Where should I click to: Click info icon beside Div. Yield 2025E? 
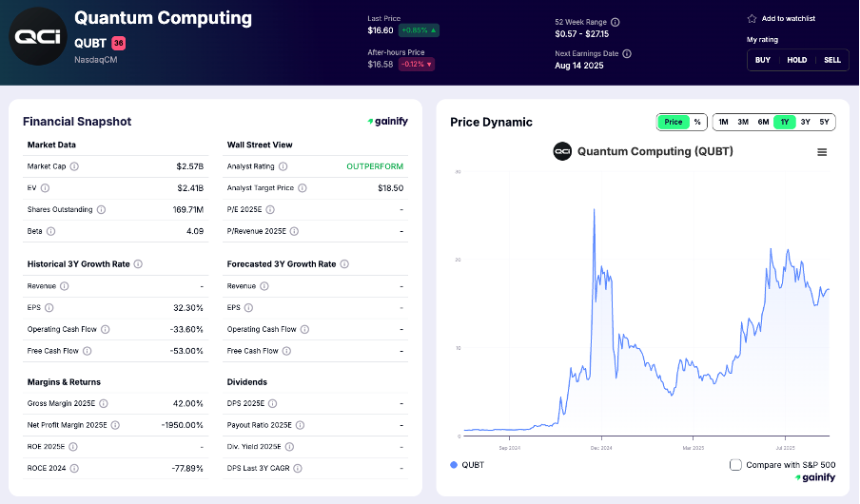pyautogui.click(x=289, y=446)
